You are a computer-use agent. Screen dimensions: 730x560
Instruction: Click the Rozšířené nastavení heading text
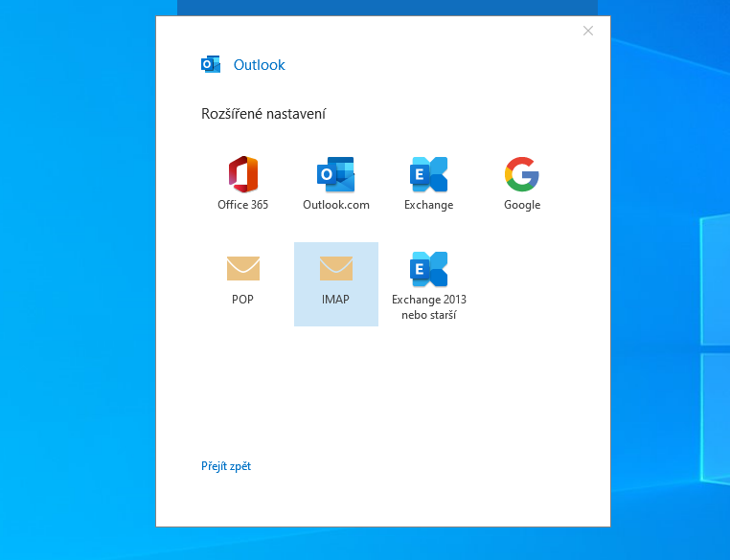(x=263, y=114)
